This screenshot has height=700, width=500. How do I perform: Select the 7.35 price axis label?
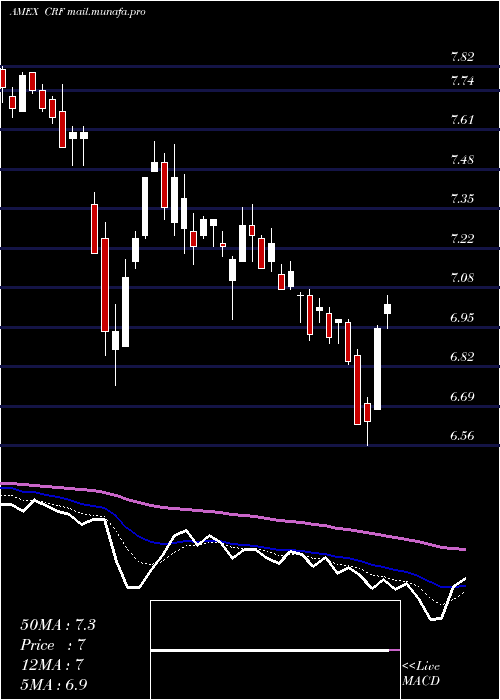462,199
